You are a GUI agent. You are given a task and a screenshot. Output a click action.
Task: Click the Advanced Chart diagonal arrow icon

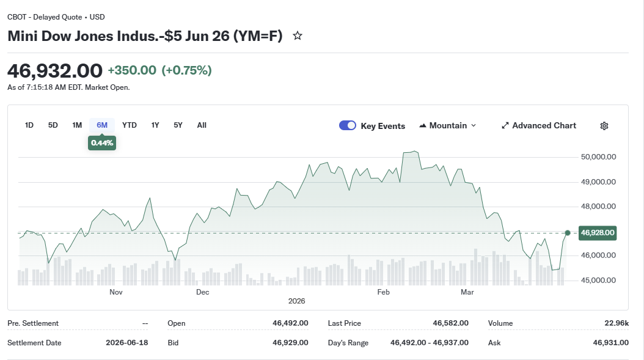tap(505, 125)
